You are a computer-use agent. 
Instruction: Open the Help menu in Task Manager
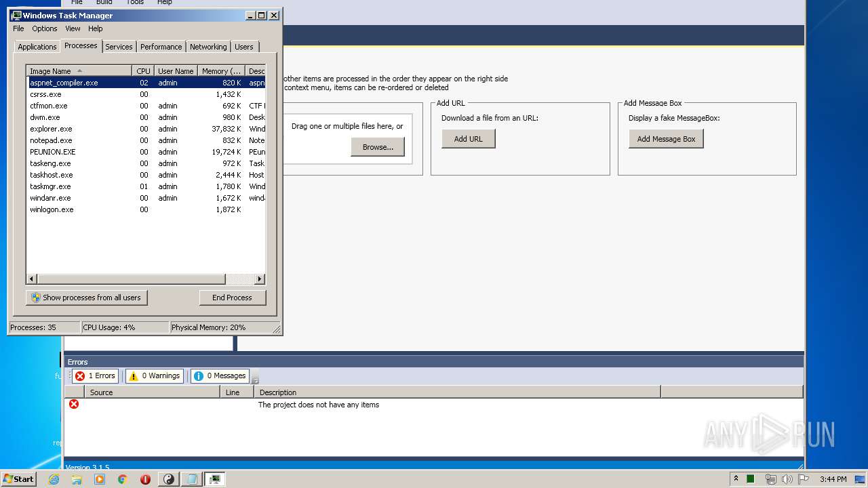pos(96,28)
